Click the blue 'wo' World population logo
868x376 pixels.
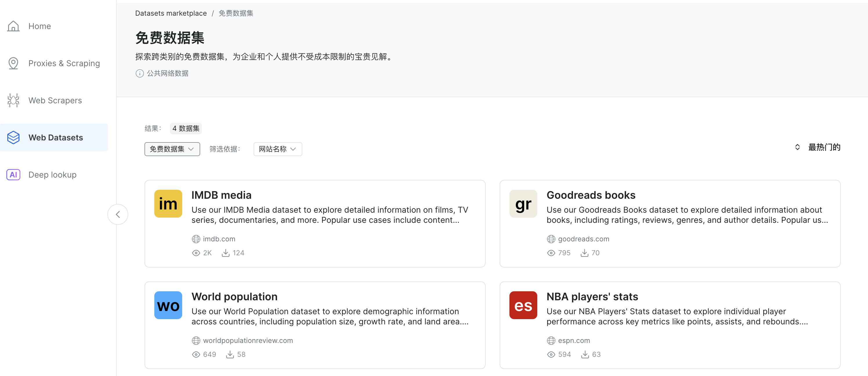(x=168, y=305)
